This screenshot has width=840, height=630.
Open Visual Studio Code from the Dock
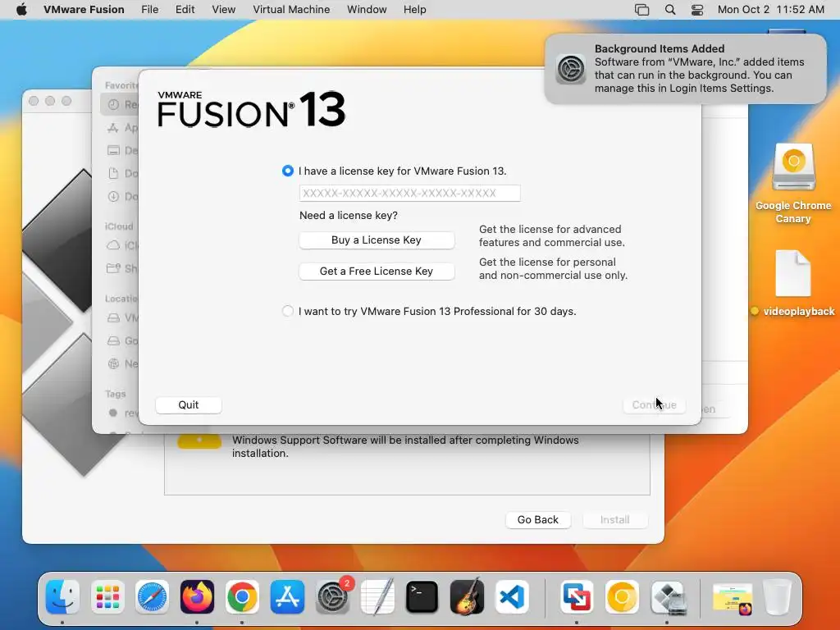tap(512, 596)
